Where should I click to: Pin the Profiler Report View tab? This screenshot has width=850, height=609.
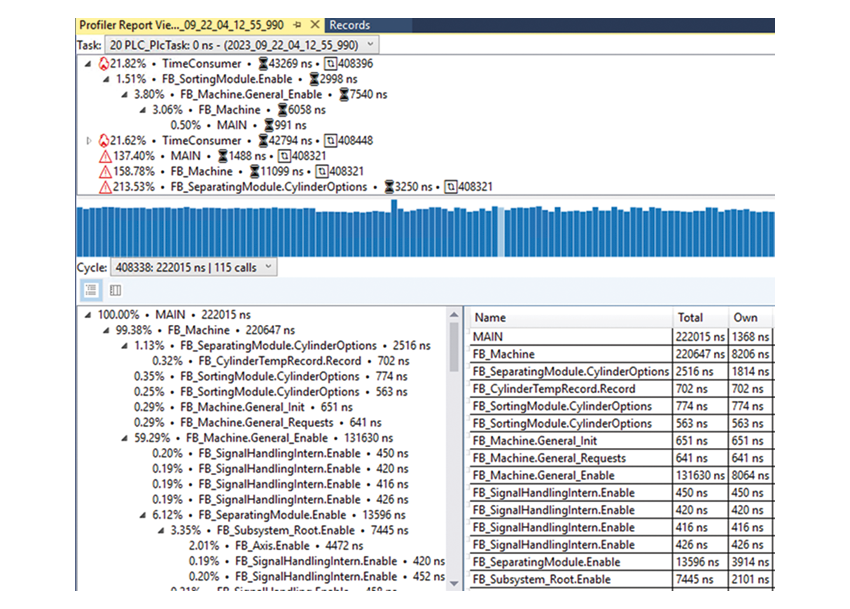(298, 25)
